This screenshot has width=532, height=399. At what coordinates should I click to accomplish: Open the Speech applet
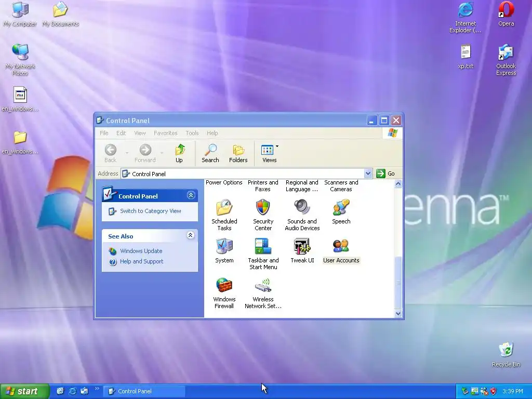[341, 212]
